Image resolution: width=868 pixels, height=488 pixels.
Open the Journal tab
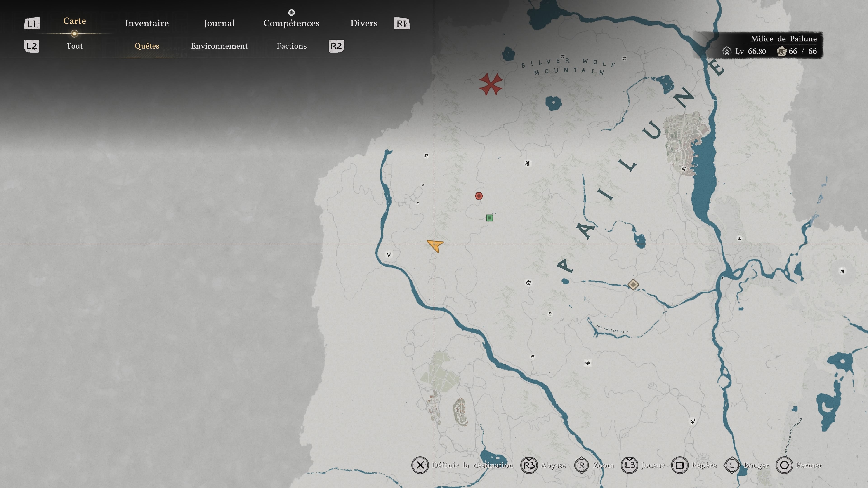[219, 23]
